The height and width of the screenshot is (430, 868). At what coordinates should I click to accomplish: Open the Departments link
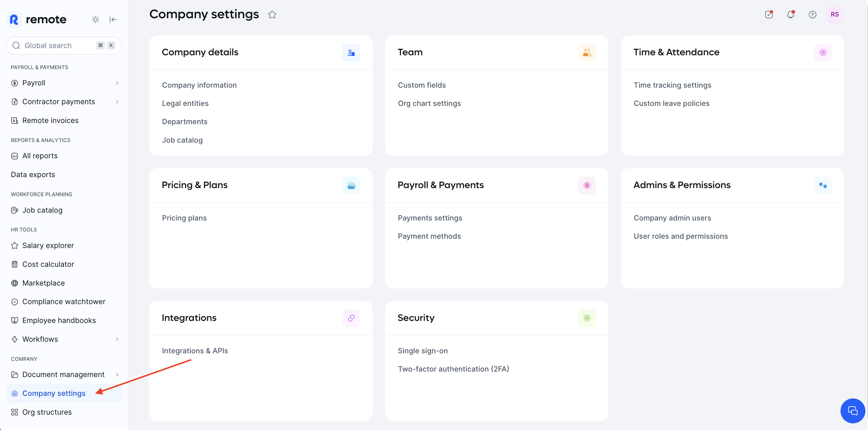tap(185, 122)
